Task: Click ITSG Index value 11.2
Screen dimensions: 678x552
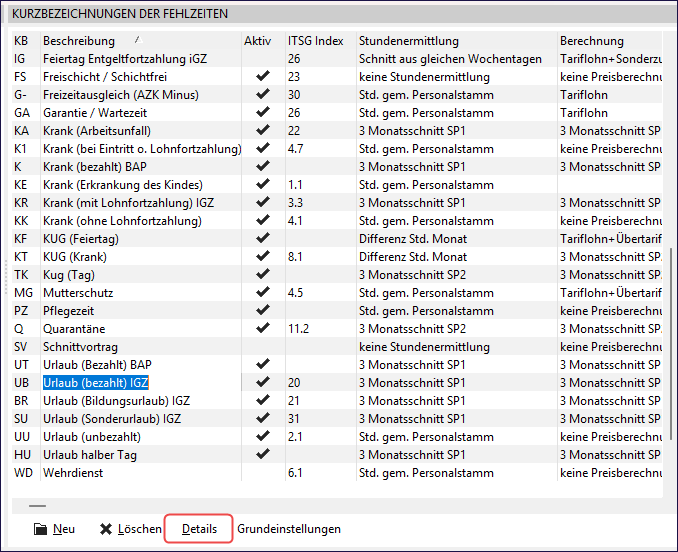Action: 298,329
